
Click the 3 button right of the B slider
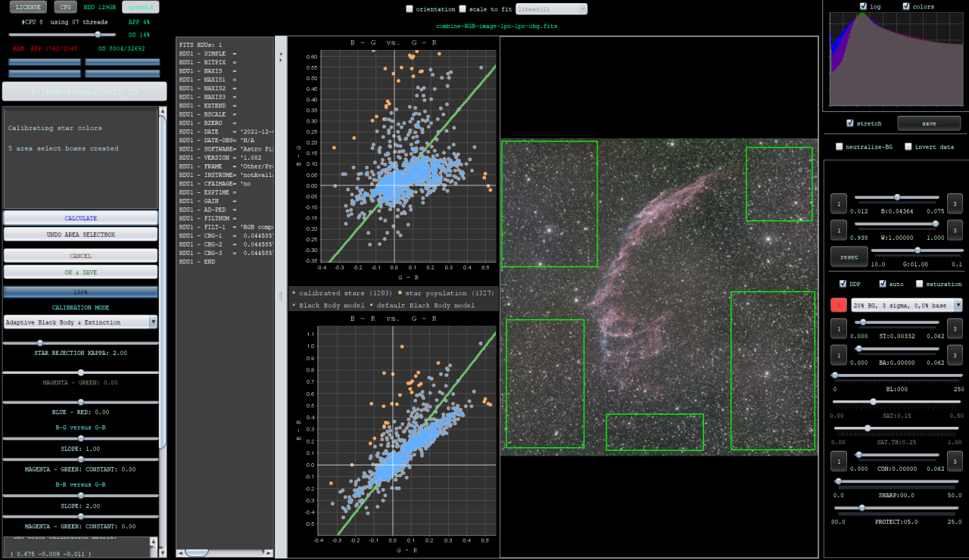coord(955,204)
